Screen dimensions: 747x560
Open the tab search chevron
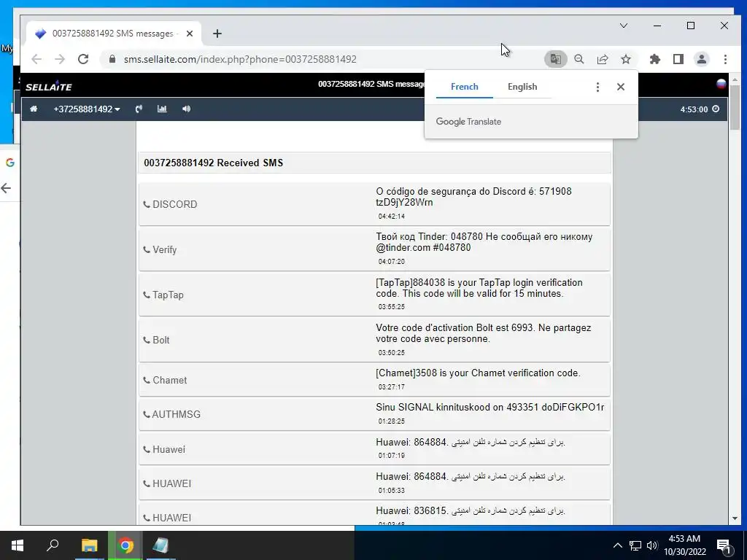click(x=624, y=26)
